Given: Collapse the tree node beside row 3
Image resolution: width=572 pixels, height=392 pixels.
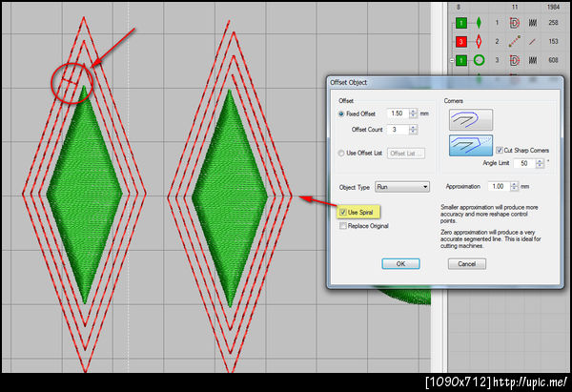Looking at the screenshot, I should tap(452, 60).
